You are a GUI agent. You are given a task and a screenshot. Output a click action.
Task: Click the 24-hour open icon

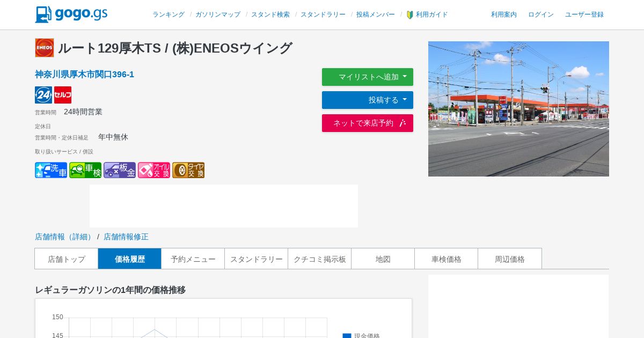click(43, 95)
